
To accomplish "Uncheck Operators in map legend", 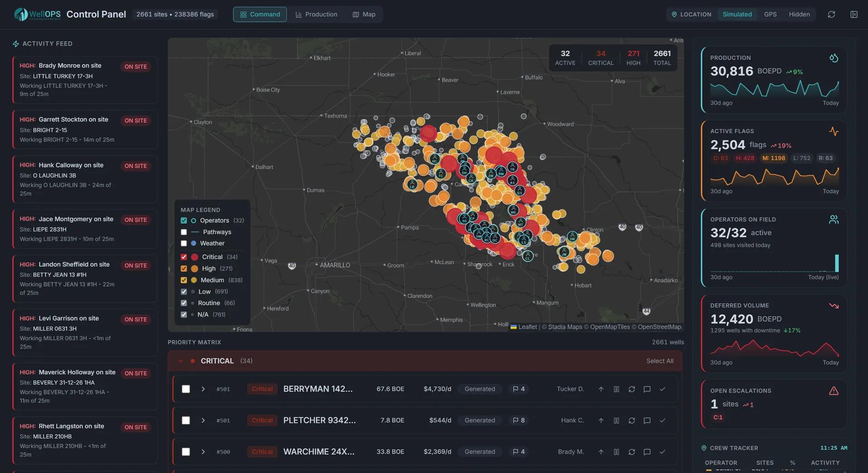I will pos(184,221).
